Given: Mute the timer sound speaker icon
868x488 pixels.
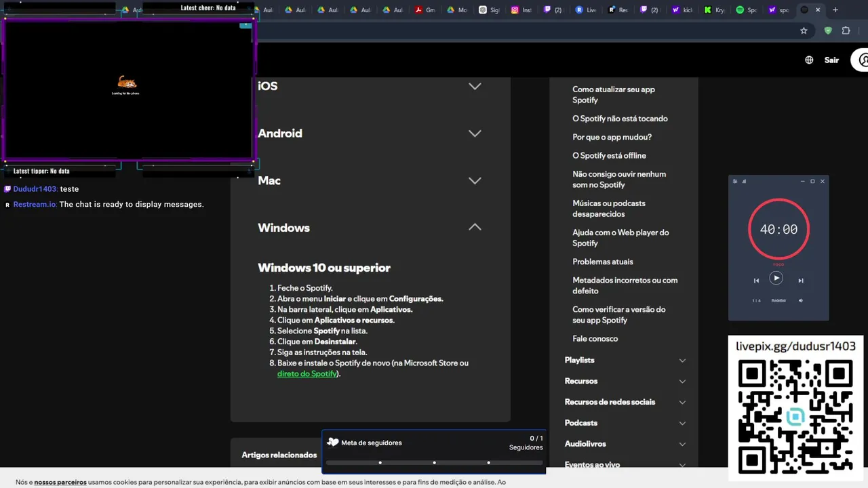Looking at the screenshot, I should (801, 300).
